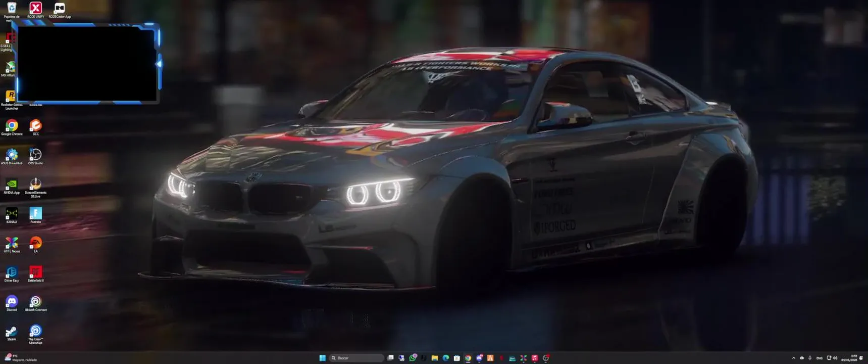Open the Google Chrome desktop shortcut

coord(12,127)
